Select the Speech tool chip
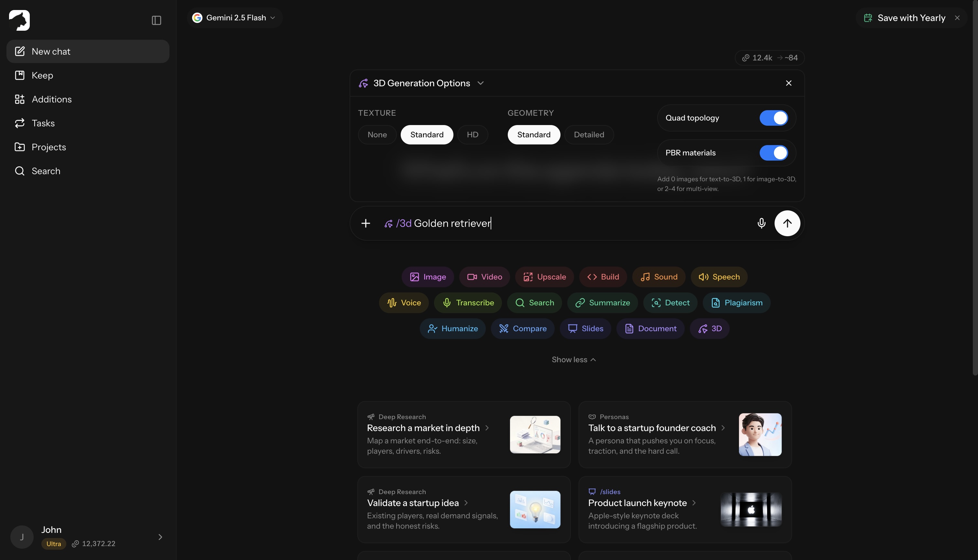This screenshot has width=978, height=560. tap(719, 277)
